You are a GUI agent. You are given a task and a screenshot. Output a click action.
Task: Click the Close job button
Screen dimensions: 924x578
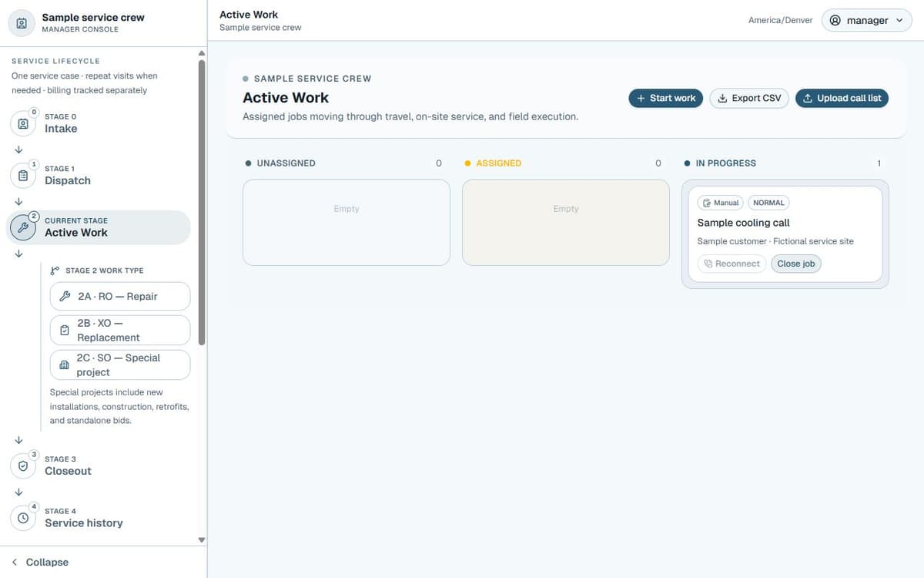796,264
